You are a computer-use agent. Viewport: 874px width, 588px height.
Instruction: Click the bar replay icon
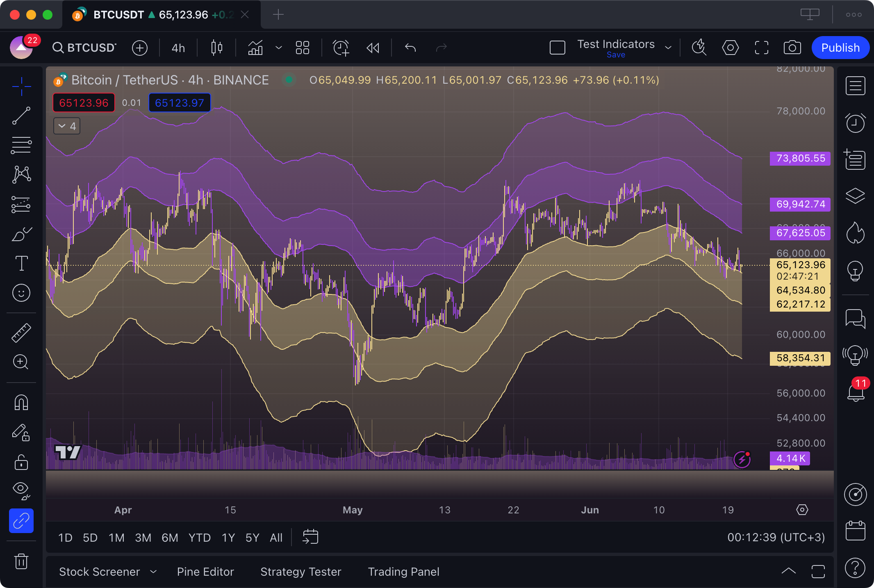point(373,48)
